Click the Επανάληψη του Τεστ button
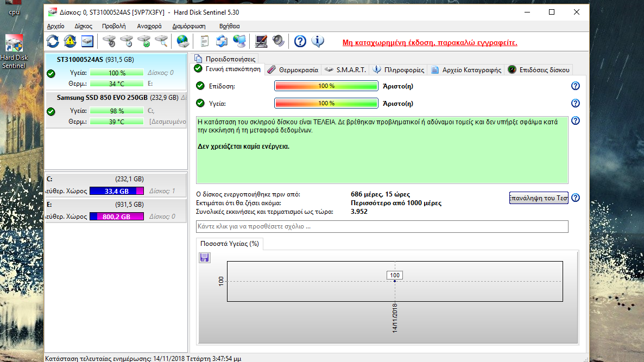This screenshot has width=644, height=362. coord(539,198)
